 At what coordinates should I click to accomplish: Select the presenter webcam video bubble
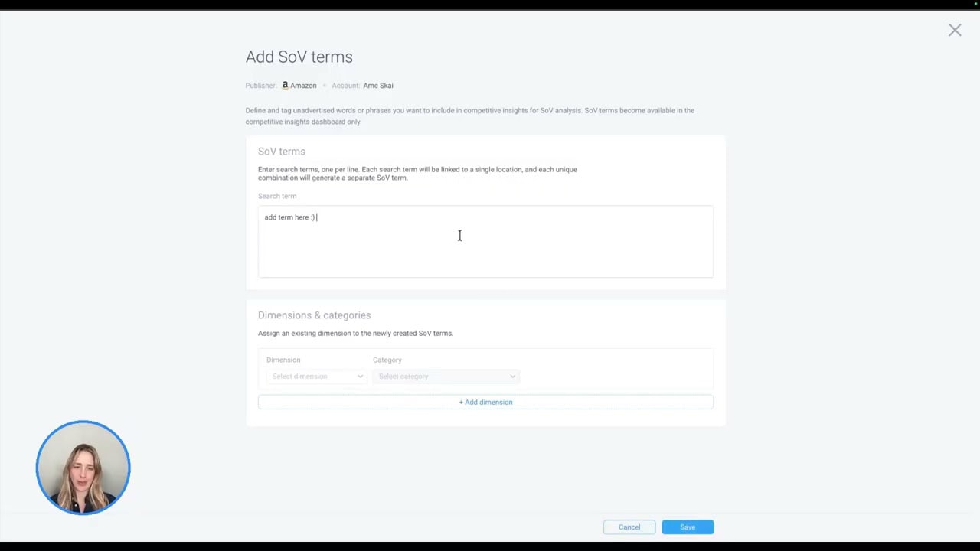[83, 468]
